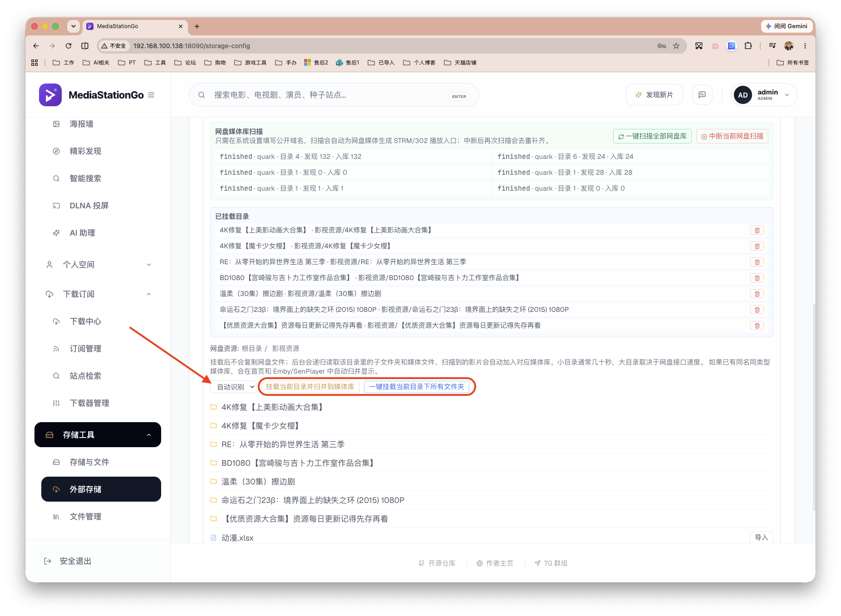Click the browser address bar URL
The height and width of the screenshot is (616, 841).
(192, 46)
